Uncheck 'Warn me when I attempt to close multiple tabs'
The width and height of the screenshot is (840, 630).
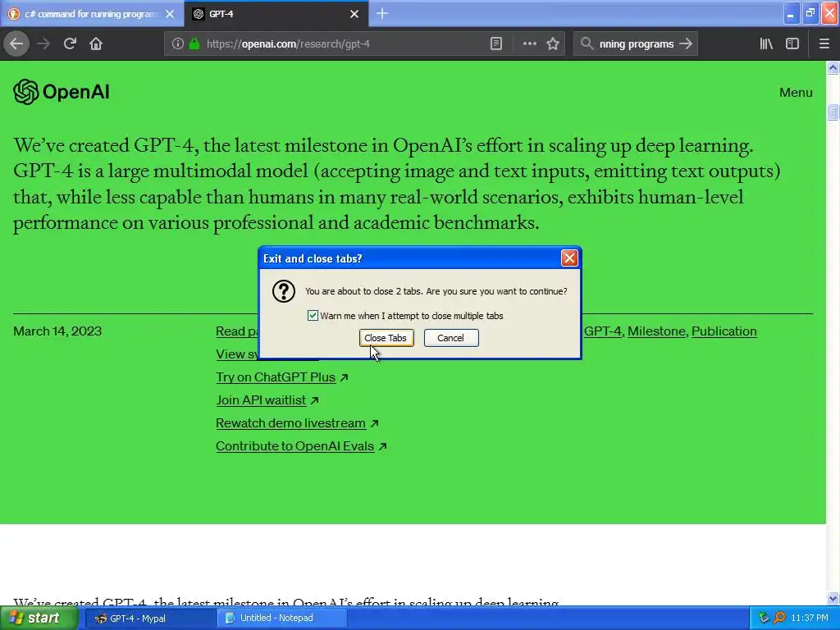(x=313, y=316)
